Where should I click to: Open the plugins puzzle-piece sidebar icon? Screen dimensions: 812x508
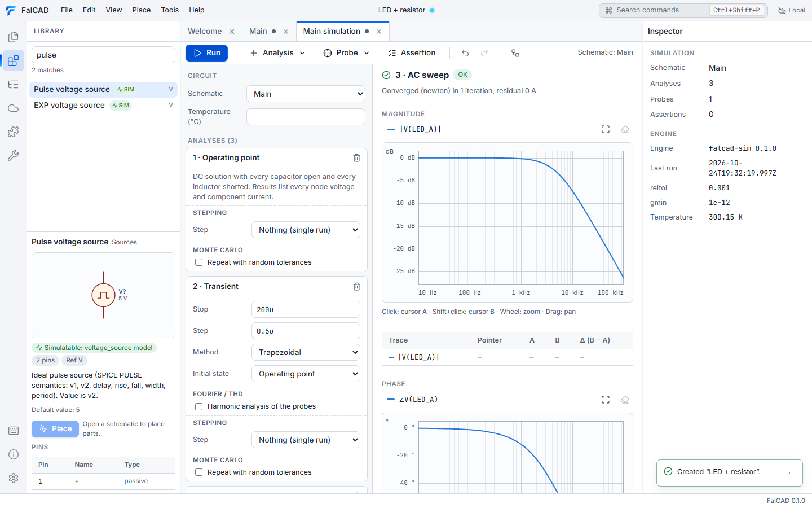pyautogui.click(x=14, y=132)
